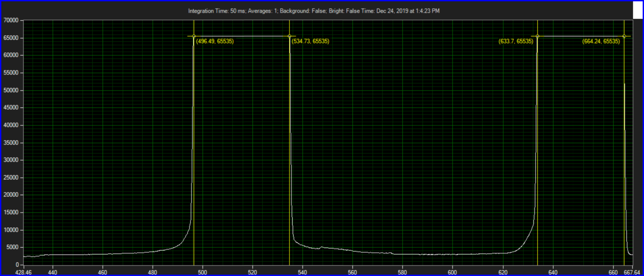Screen dimensions: 644x276
Task: Click the 5000 y-axis label
Action: tap(12, 247)
